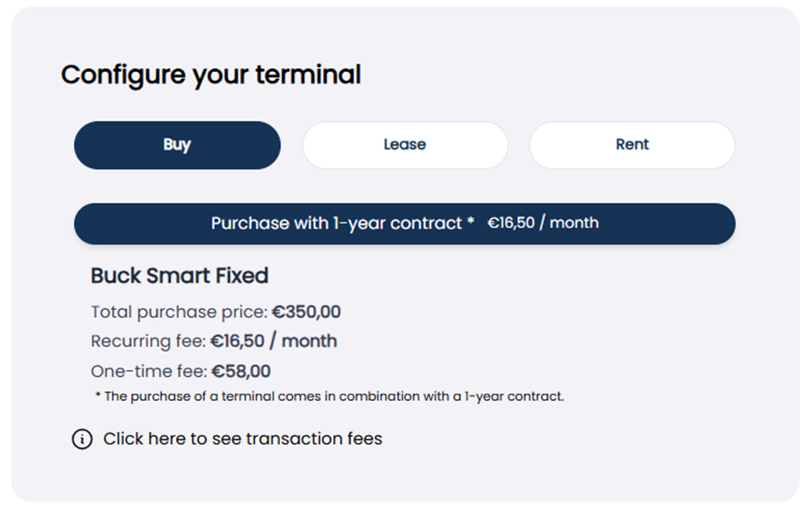Click the asterisk at the start of the footnote

click(x=97, y=395)
